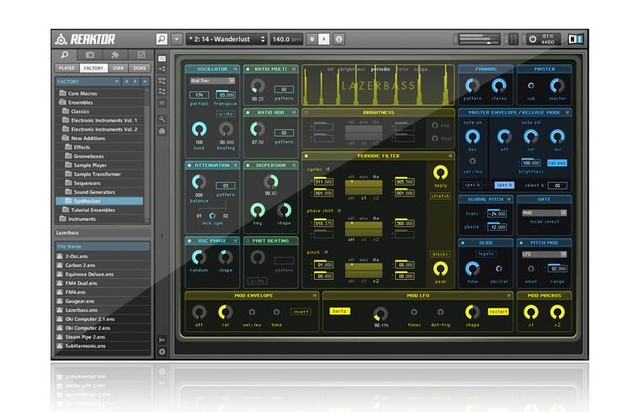Click the audio engine power icon
Screen dimensions: 638x412
coord(532,39)
